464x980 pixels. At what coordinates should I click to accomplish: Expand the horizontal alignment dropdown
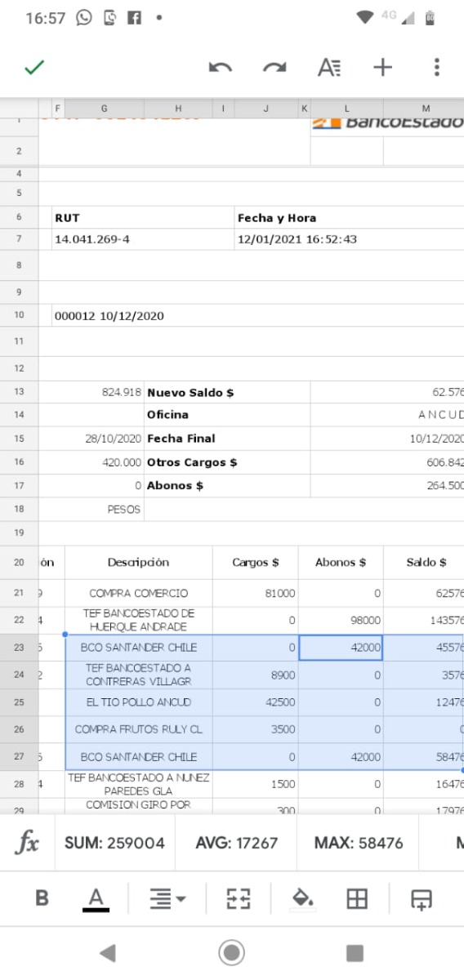tap(167, 899)
